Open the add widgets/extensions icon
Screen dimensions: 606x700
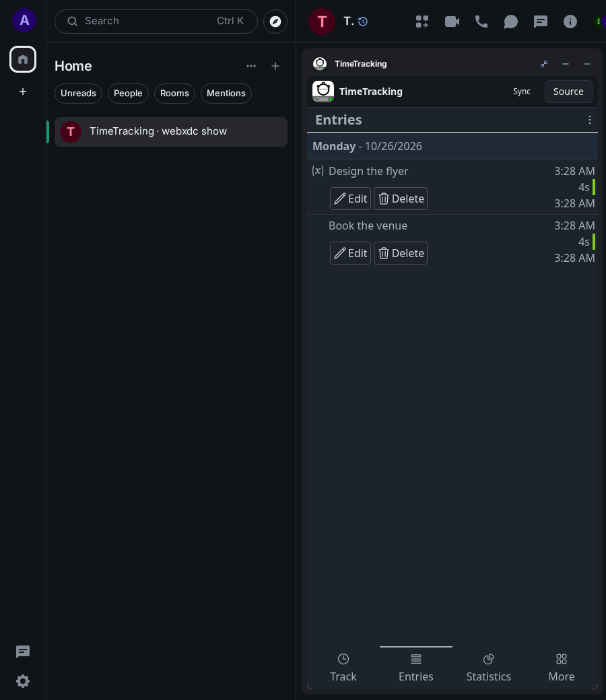(422, 22)
